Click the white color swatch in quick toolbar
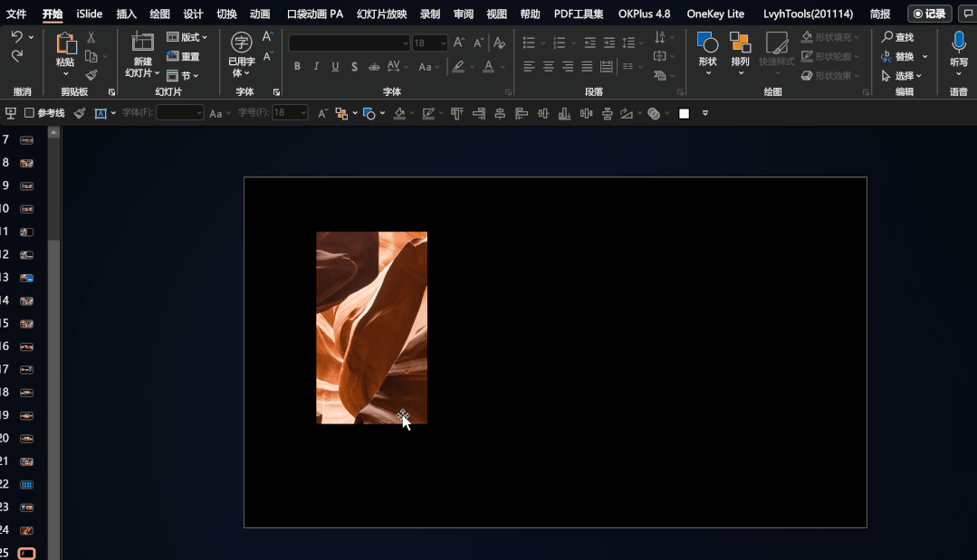The image size is (977, 560). [684, 113]
